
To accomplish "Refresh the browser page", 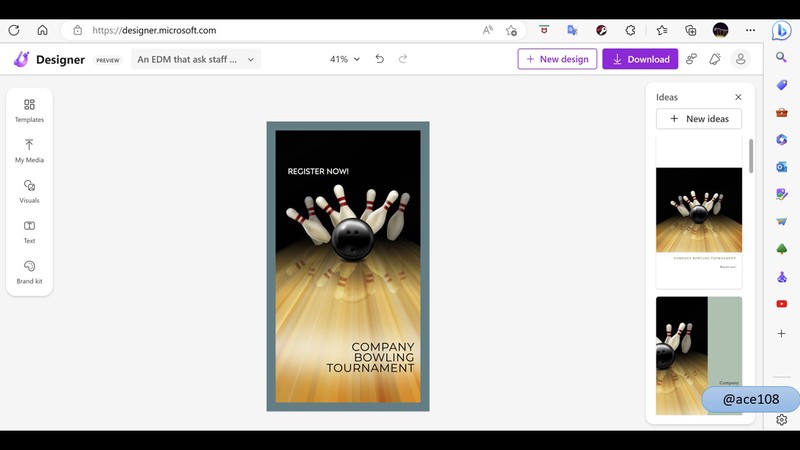I will [14, 30].
